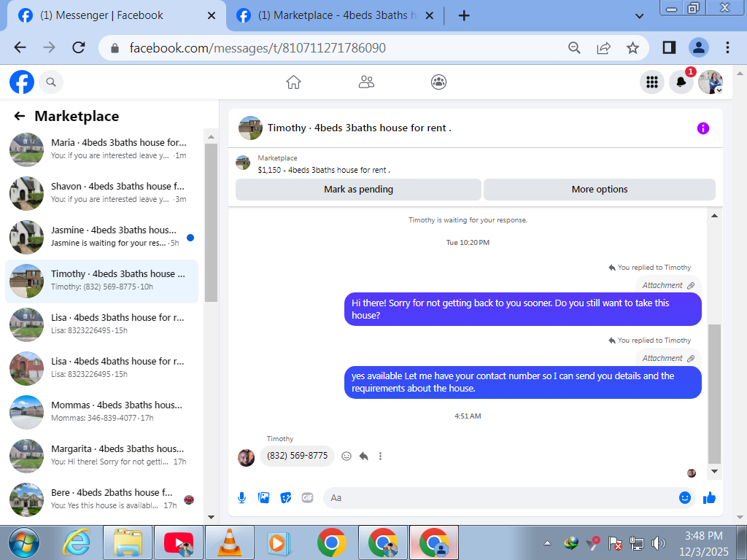Open the account profile picture menu

tap(711, 82)
